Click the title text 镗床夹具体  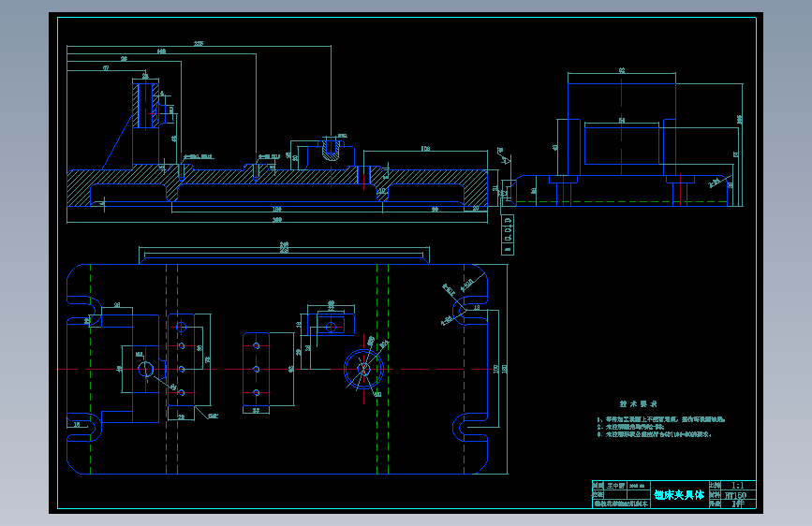[679, 495]
